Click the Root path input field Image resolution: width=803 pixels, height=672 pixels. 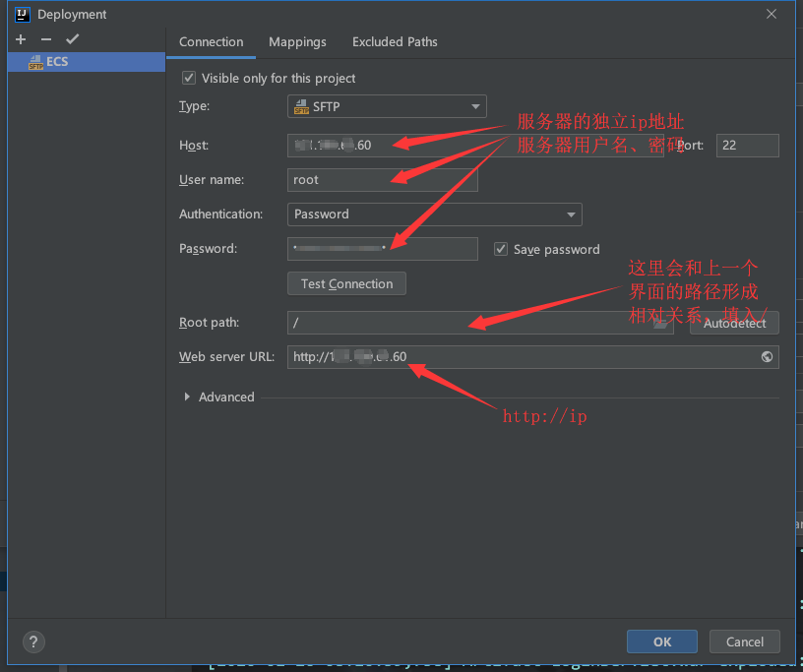click(x=480, y=323)
